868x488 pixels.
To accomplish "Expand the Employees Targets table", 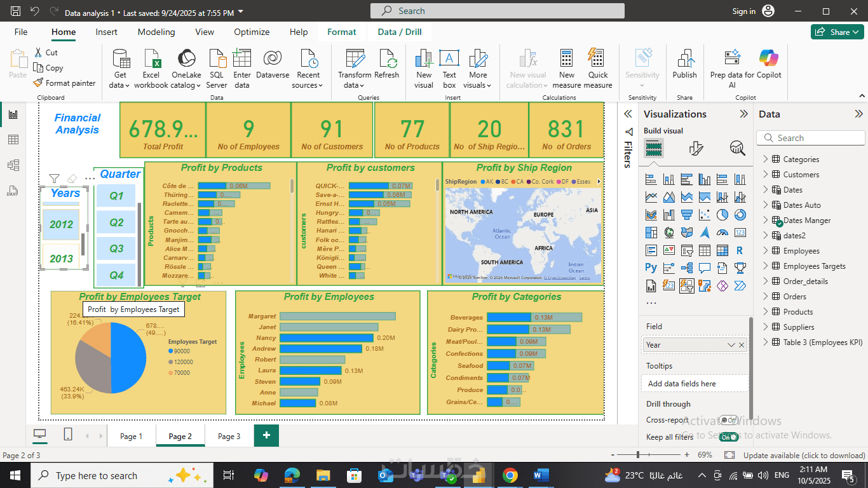I will pos(766,266).
